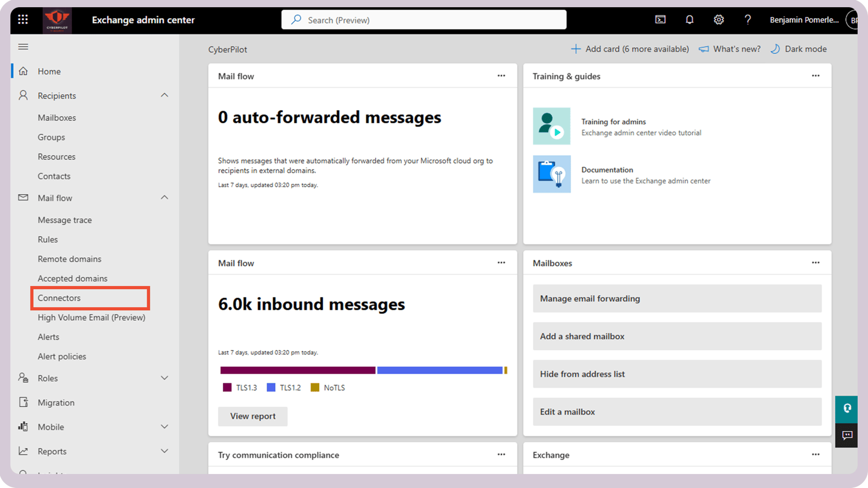Screen dimensions: 868x488
Task: Click the TLS1.3 purple bar segment
Action: coord(297,370)
